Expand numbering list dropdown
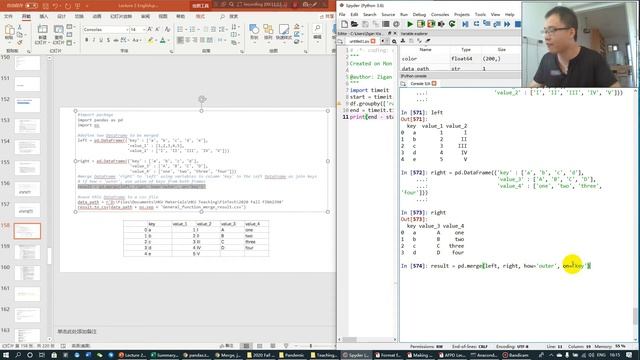Screen dimensions: 640x360 click(x=198, y=29)
